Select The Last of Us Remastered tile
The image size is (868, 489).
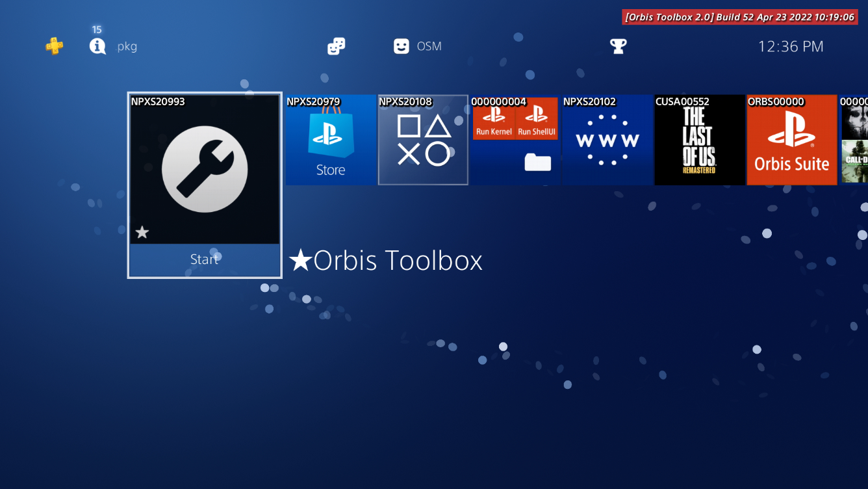[x=700, y=140]
